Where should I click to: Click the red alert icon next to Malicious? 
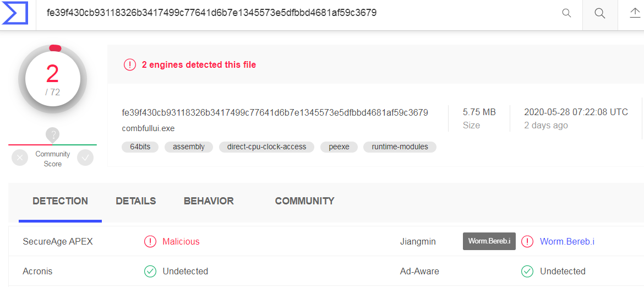[150, 241]
